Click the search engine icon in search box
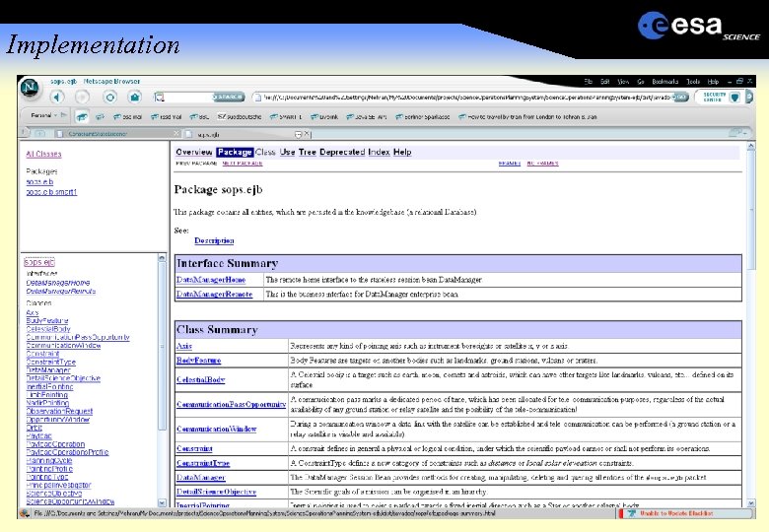Screen dimensions: 769x532 [x=159, y=97]
